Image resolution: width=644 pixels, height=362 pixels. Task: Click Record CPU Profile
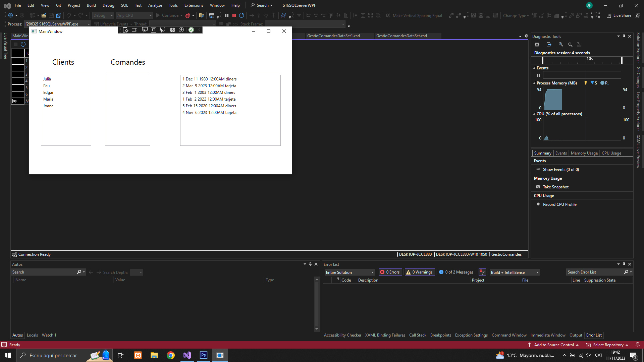click(559, 204)
